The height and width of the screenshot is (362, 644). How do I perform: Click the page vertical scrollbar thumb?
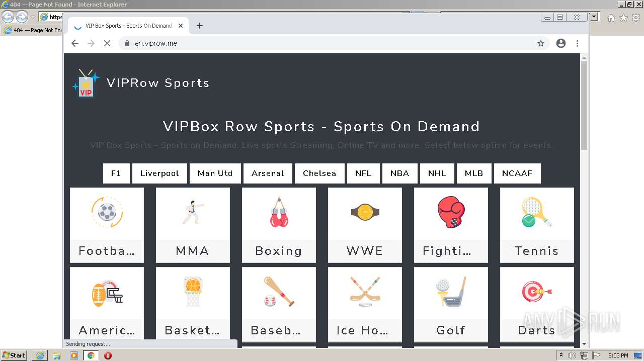click(x=584, y=105)
